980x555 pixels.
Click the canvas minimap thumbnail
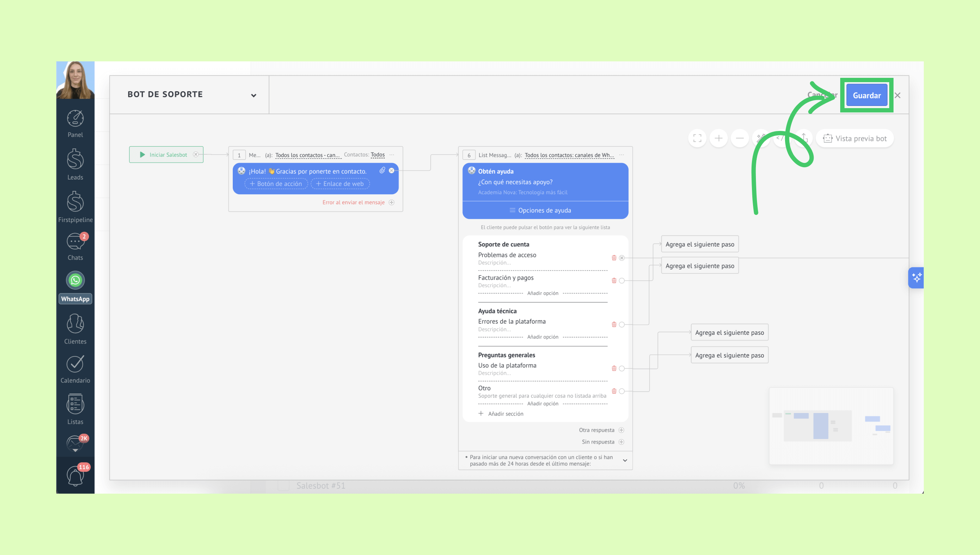[x=831, y=426]
